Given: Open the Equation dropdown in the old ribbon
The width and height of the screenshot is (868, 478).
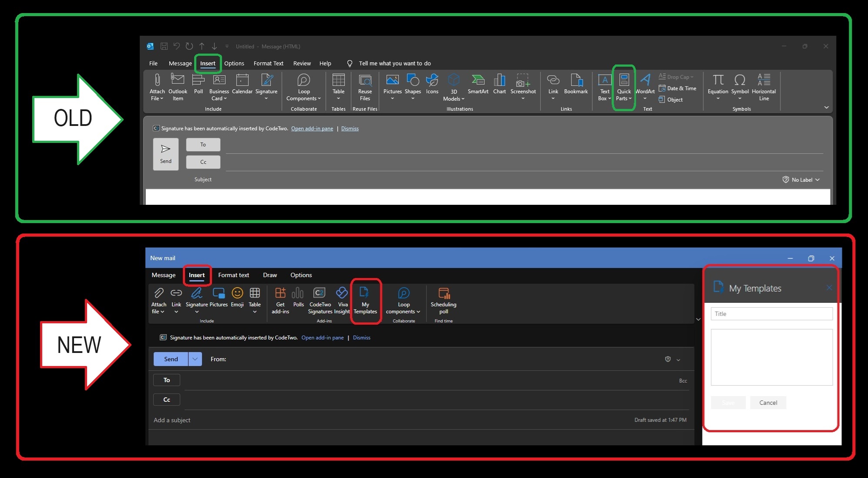Looking at the screenshot, I should [x=718, y=99].
